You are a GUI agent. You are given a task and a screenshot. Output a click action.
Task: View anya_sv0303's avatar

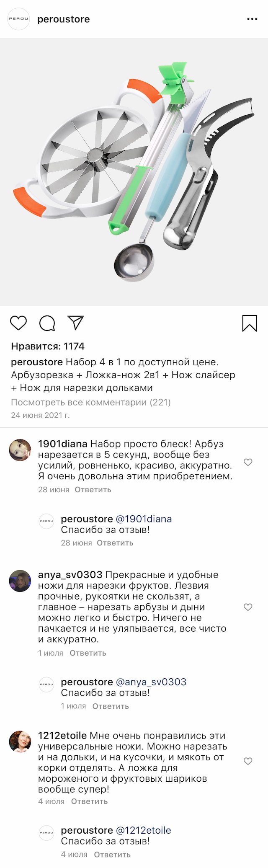[20, 581]
